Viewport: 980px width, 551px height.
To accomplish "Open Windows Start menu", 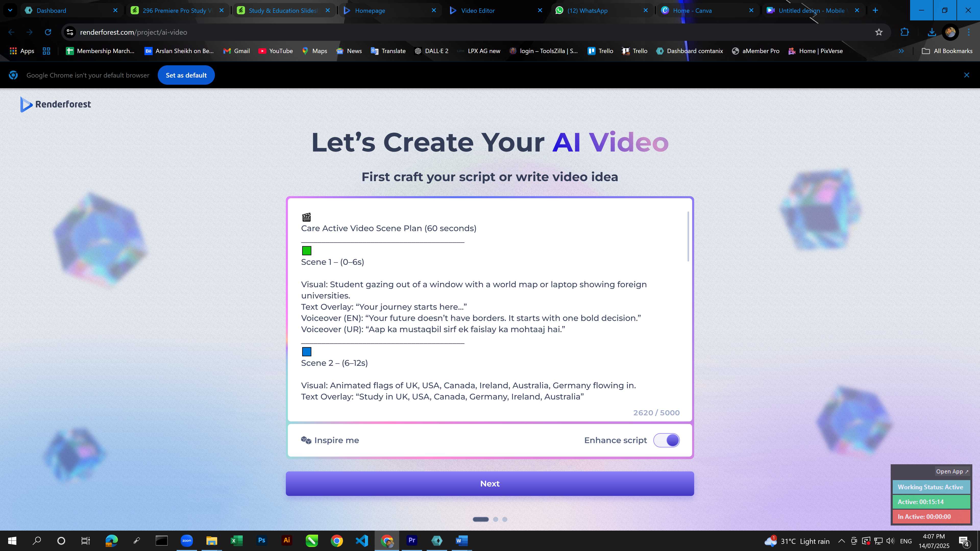I will click(x=12, y=540).
